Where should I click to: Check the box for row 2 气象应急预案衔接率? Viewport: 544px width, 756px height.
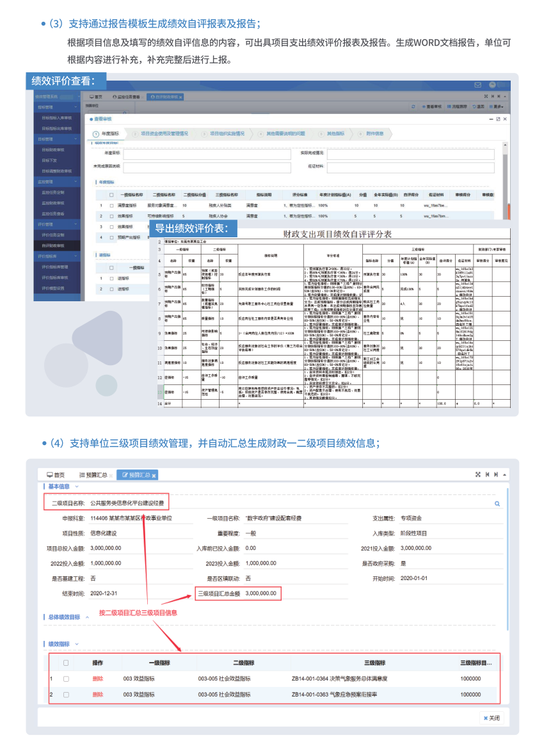coord(66,695)
